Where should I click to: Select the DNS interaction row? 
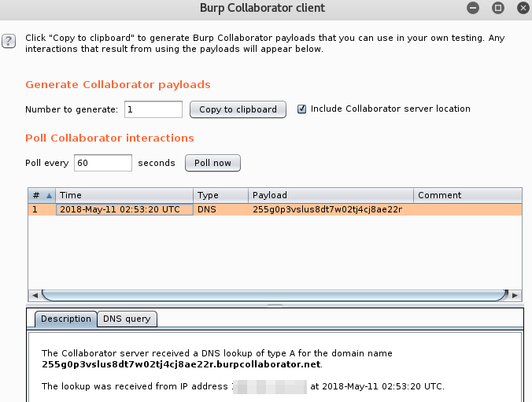click(x=236, y=209)
